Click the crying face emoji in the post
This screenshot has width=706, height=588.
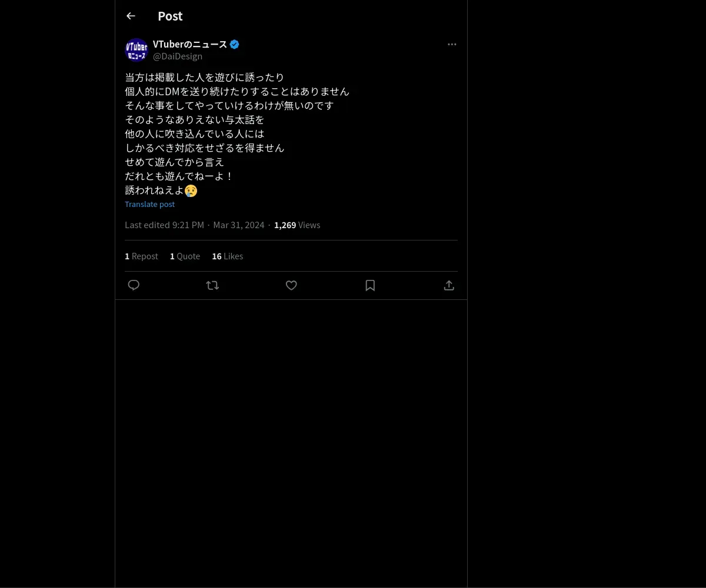coord(191,191)
